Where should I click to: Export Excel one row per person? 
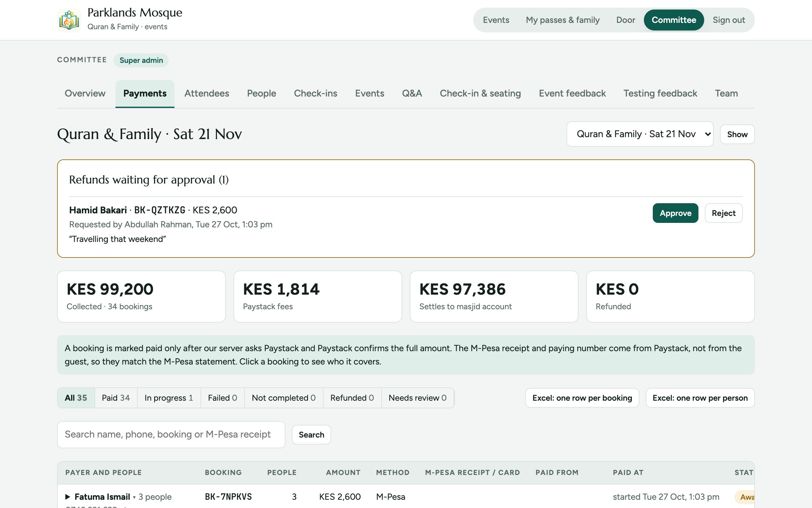pos(700,398)
